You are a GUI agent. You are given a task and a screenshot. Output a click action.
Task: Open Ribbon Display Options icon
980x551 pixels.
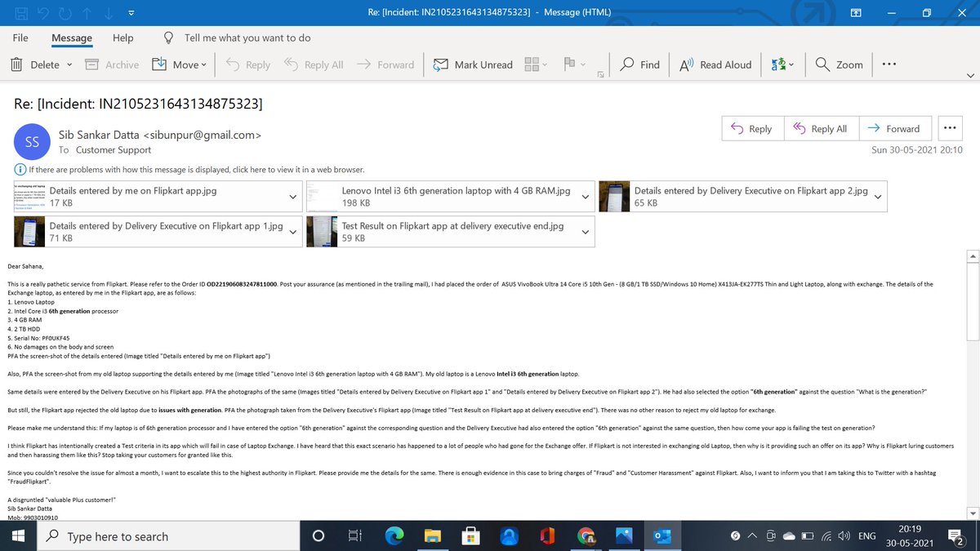click(x=856, y=12)
